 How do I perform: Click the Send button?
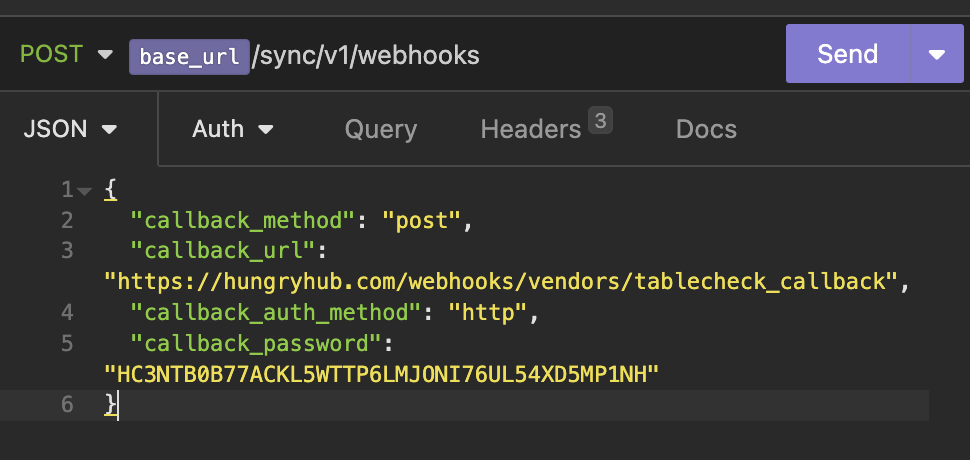point(847,54)
